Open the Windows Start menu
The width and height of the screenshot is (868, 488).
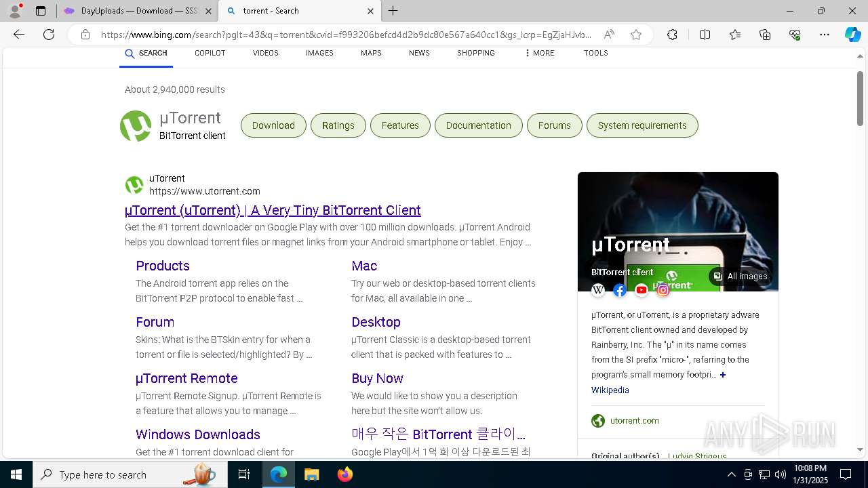coord(16,474)
